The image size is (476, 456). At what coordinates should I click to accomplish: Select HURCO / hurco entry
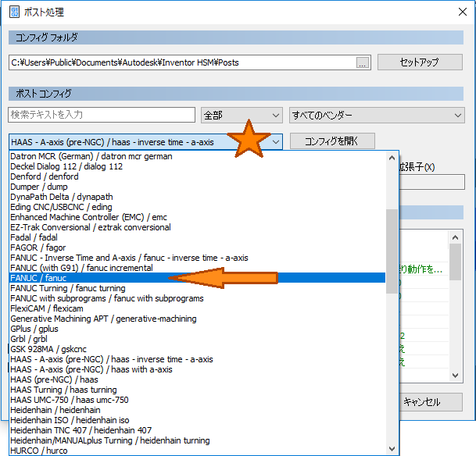pyautogui.click(x=197, y=451)
